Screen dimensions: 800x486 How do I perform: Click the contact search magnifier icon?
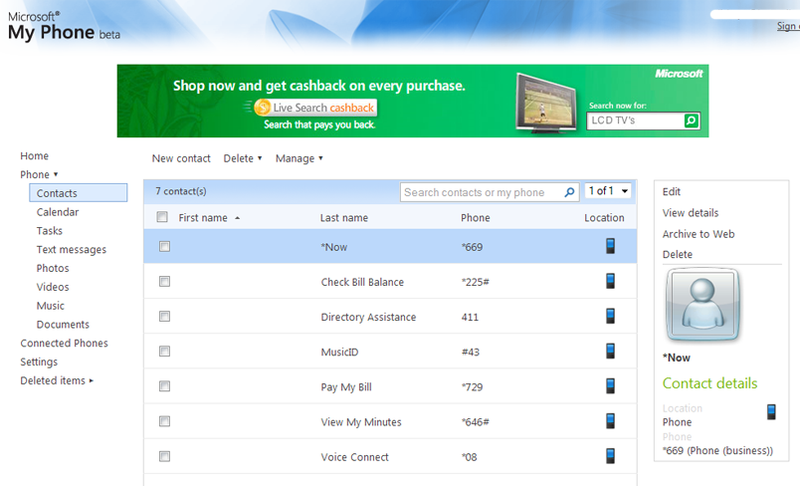tap(569, 192)
